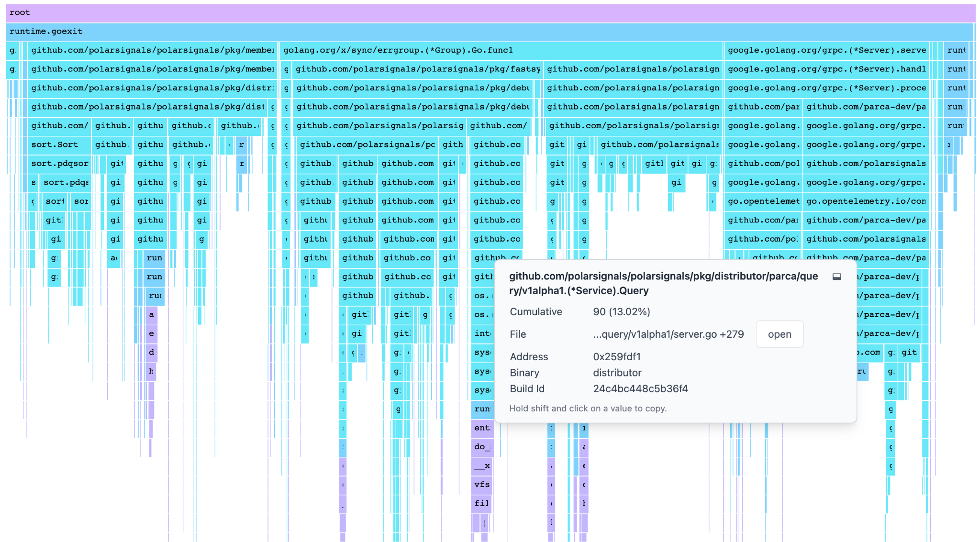Click google.golang.org/grpc.(*Server).handl bar
The image size is (980, 542).
(826, 69)
